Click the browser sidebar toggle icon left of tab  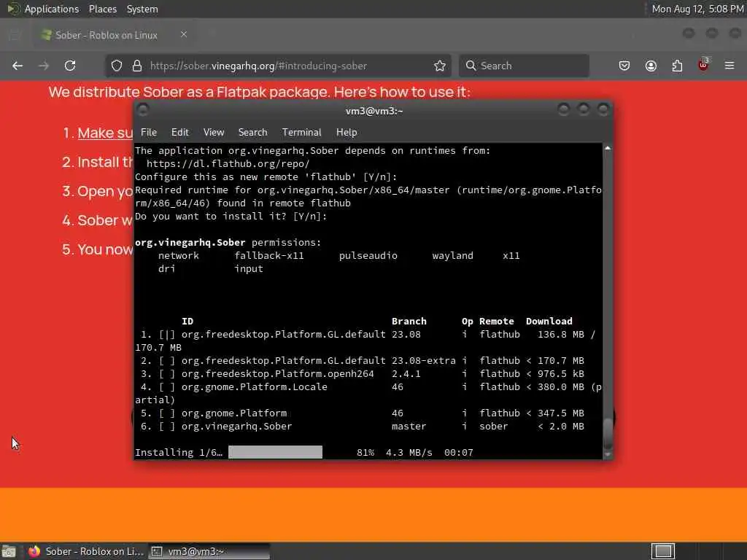15,35
